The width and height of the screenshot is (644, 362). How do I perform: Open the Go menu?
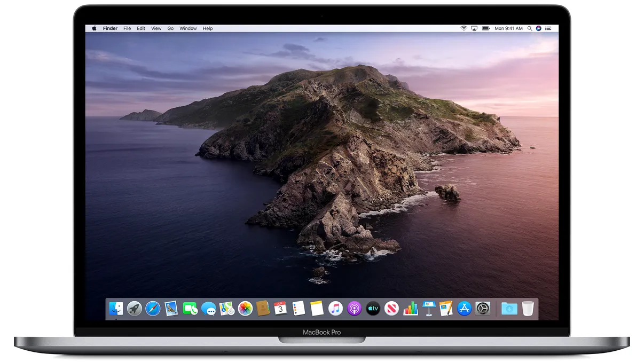coord(170,28)
